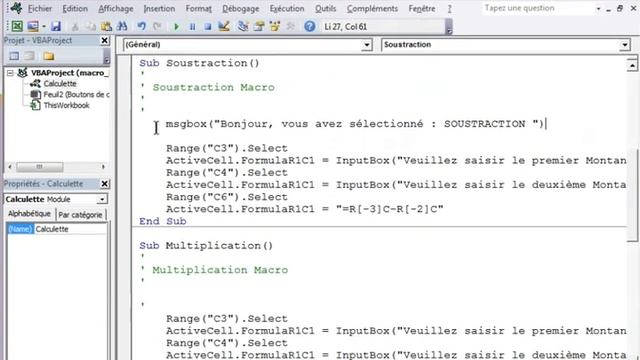Screen dimensions: 640x360
Task: Select Feuil2 (Boutons de c sheet item
Action: click(x=76, y=94)
